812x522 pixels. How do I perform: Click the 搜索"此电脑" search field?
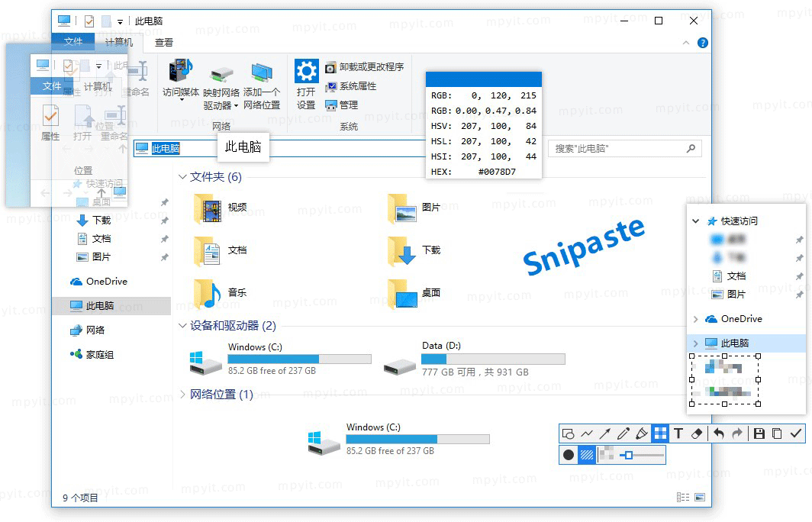tap(625, 149)
